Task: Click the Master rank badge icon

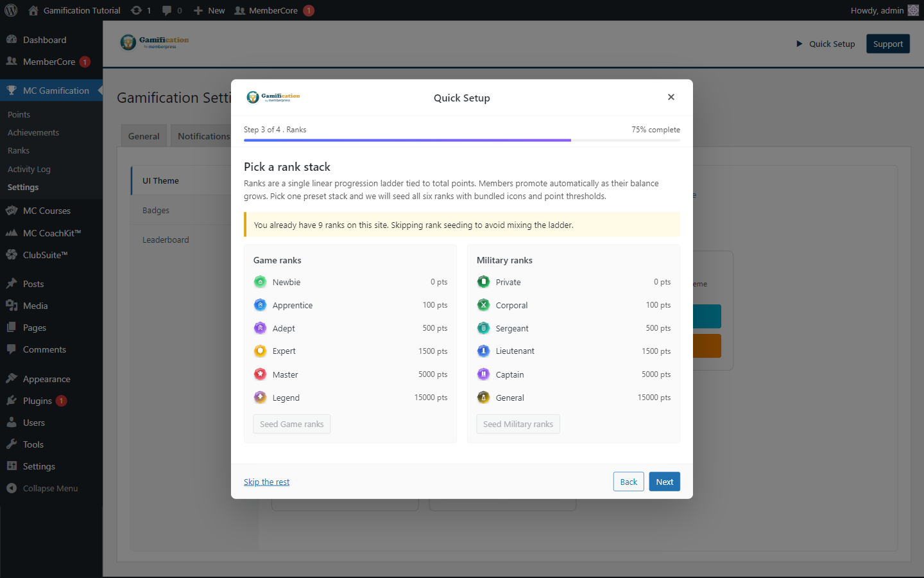Action: click(x=260, y=374)
